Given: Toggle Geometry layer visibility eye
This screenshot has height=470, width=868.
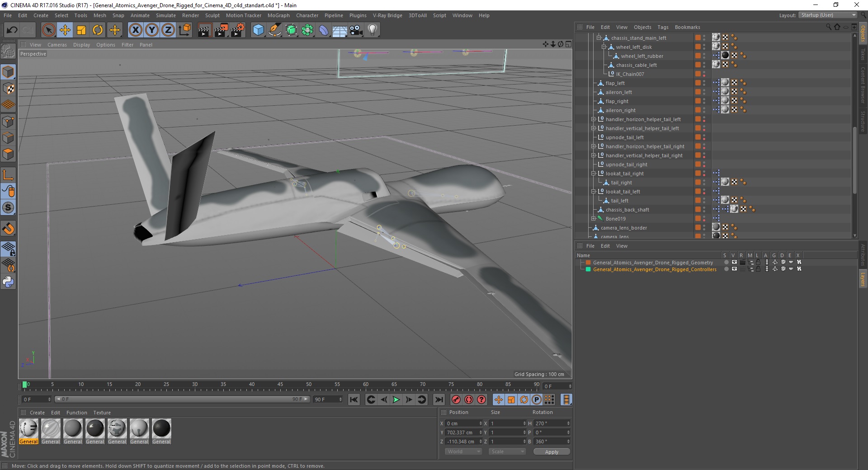Looking at the screenshot, I should click(734, 262).
